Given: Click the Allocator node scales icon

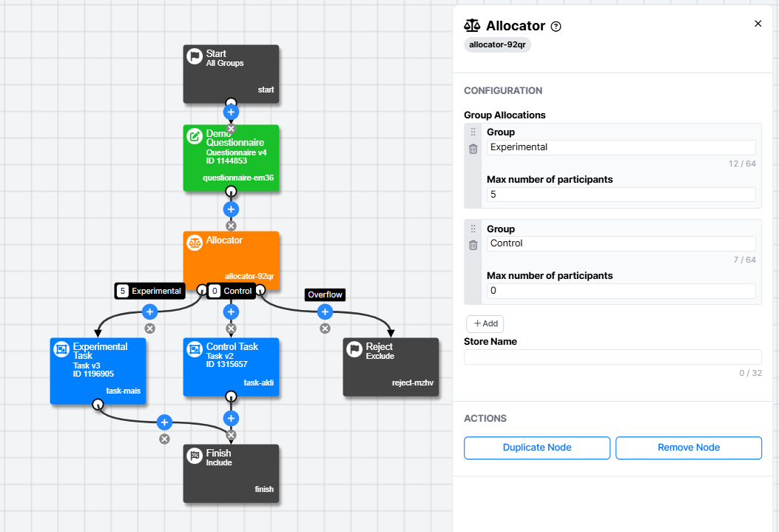Looking at the screenshot, I should click(x=195, y=243).
